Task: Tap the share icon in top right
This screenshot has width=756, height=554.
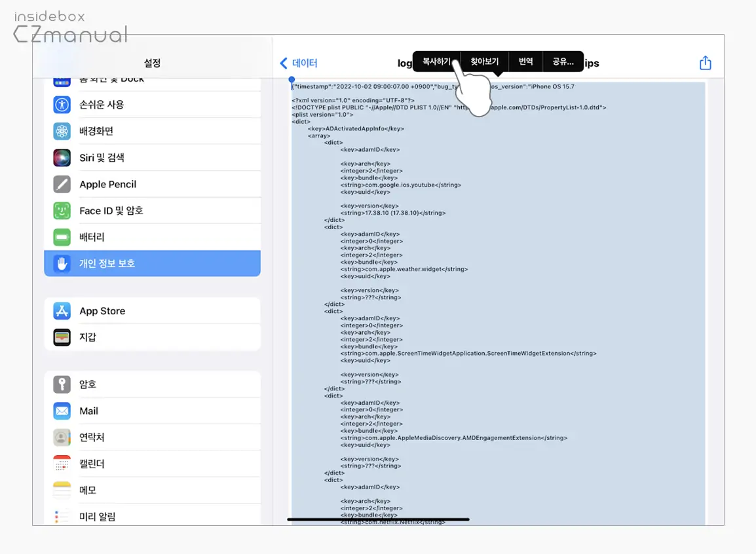Action: [x=706, y=63]
